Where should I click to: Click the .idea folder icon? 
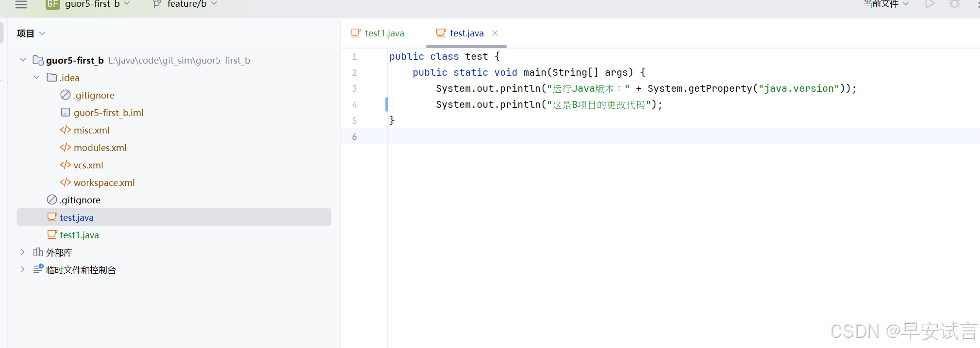(x=52, y=77)
